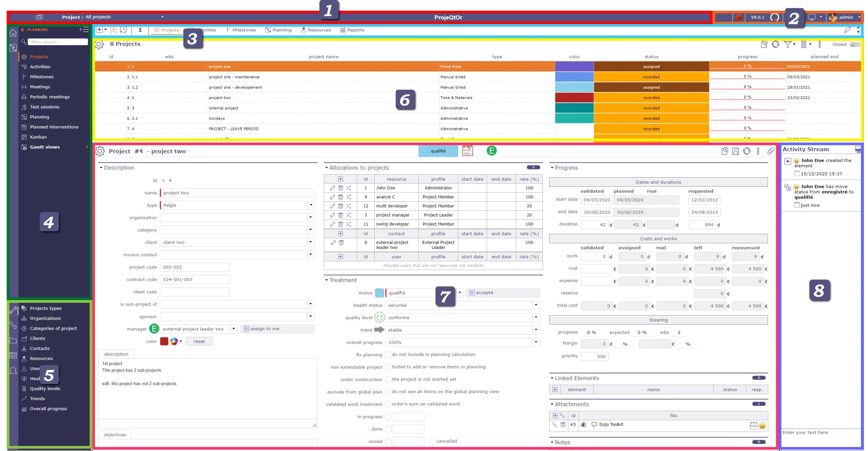Click the home icon in left sidebar
Viewport: 868px width, 451px height.
pyautogui.click(x=13, y=33)
